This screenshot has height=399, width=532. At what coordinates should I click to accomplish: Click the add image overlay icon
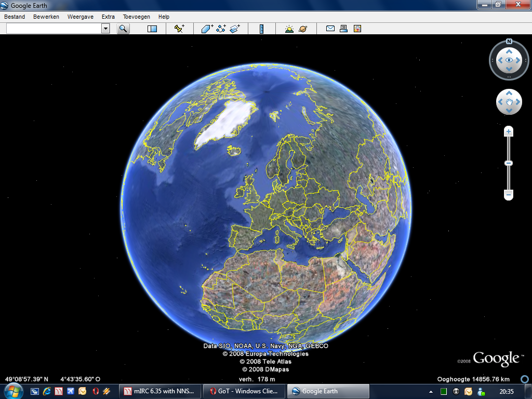(235, 29)
